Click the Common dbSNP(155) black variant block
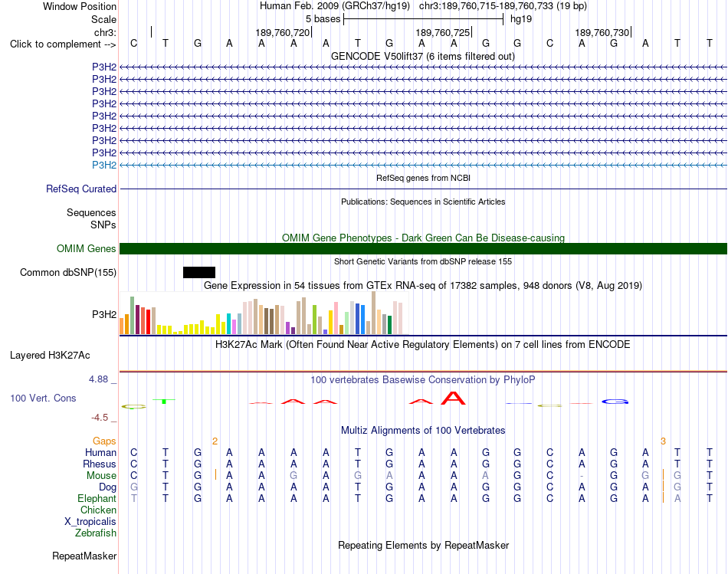This screenshot has height=574, width=728. point(199,272)
